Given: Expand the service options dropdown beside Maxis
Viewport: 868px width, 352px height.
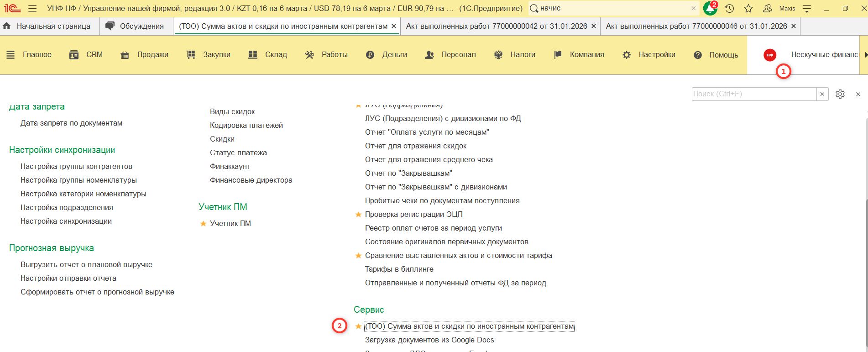Looking at the screenshot, I should coord(807,8).
